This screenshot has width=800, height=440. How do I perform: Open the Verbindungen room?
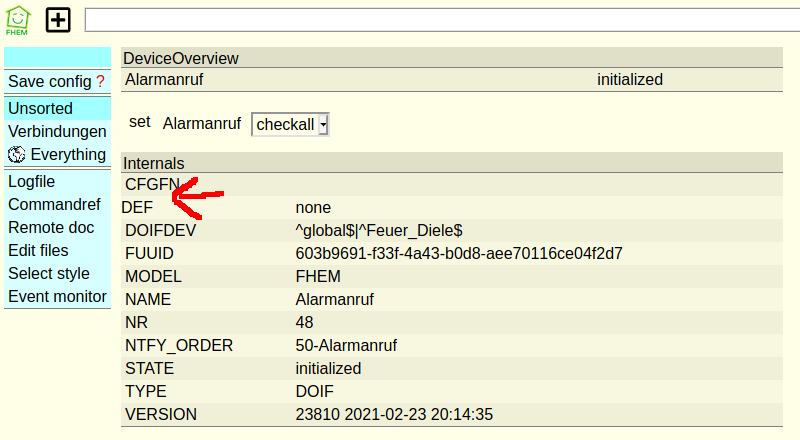(57, 131)
